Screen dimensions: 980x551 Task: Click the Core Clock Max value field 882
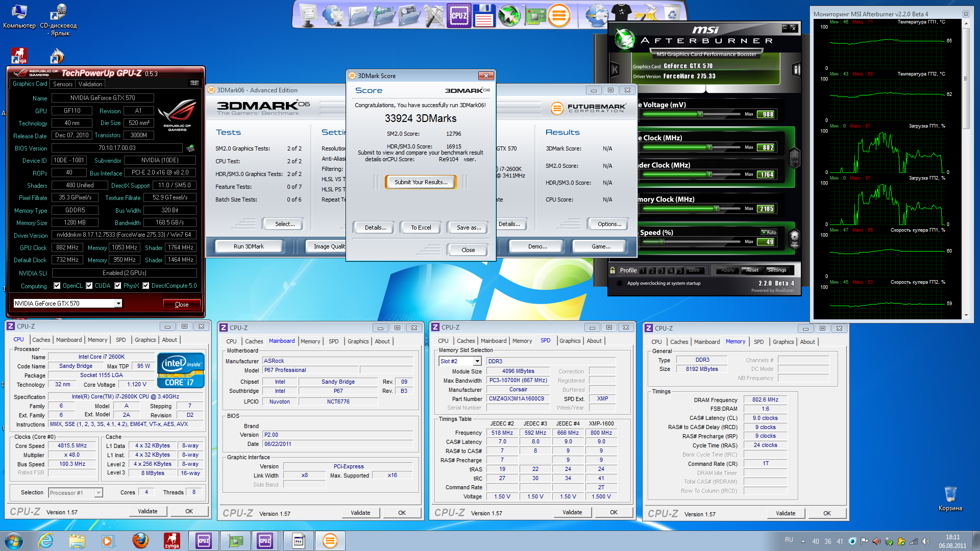point(767,147)
